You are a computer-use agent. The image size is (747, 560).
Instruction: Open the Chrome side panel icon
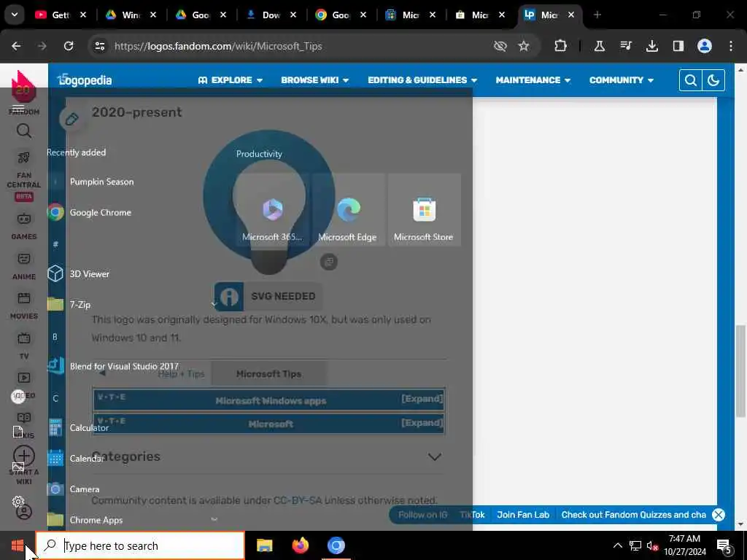[x=678, y=46]
